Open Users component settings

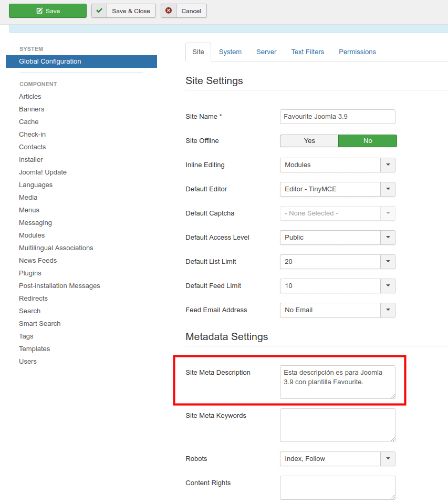(28, 362)
